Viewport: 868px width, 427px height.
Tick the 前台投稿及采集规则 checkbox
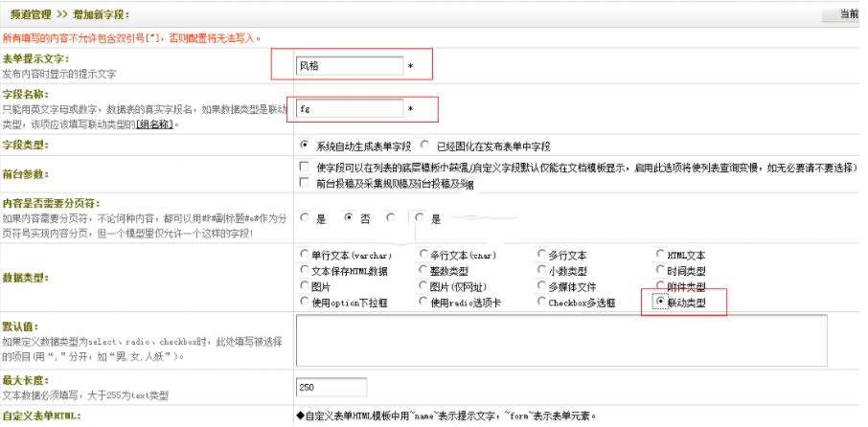click(x=305, y=183)
